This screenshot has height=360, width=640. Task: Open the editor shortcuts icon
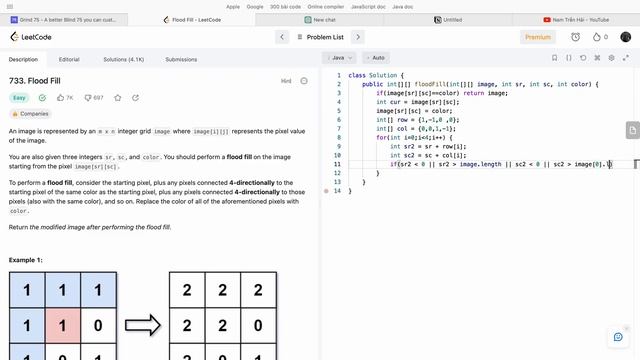597,58
